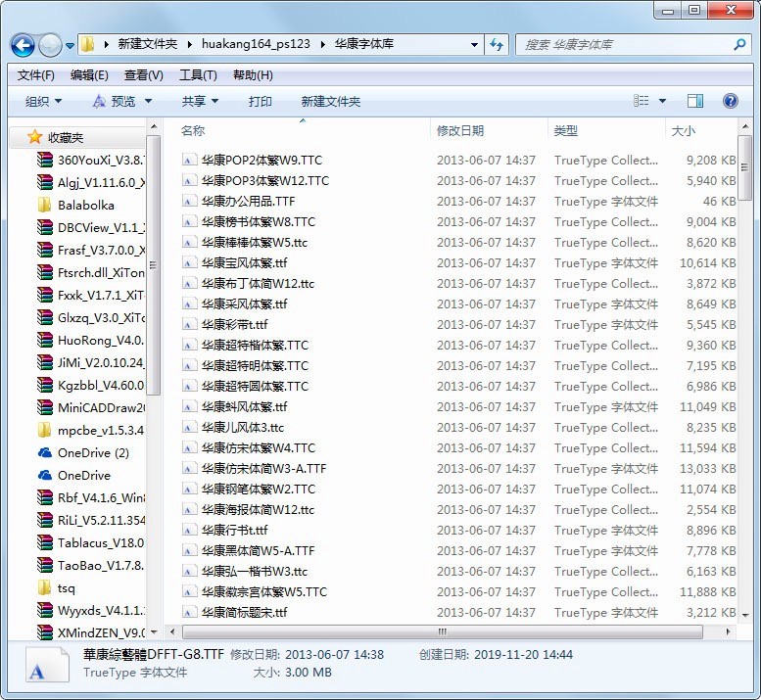This screenshot has height=700, width=761.
Task: Select the mpcbe_v1.5.3.4 folder icon
Action: click(45, 430)
